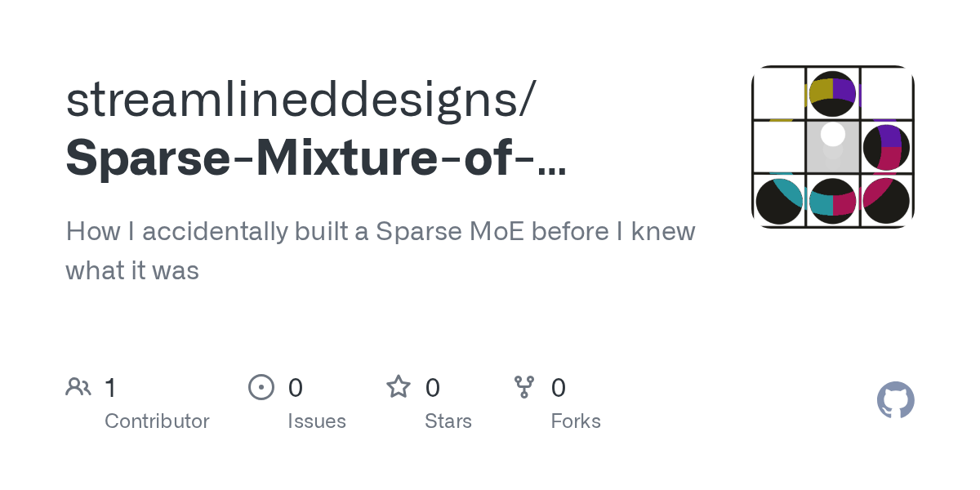The width and height of the screenshot is (980, 490).
Task: Click the yellow and purple circle in the avatar
Action: (x=832, y=94)
